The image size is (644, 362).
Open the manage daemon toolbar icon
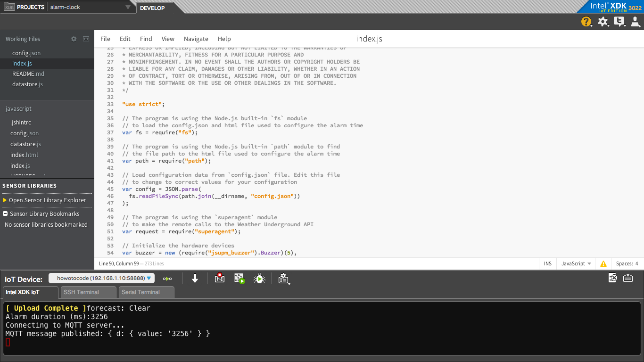[283, 279]
